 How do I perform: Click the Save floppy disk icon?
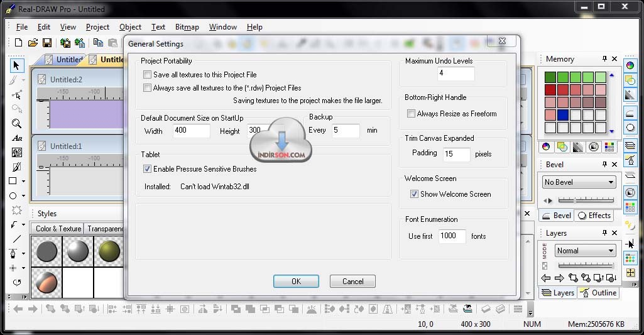click(47, 42)
